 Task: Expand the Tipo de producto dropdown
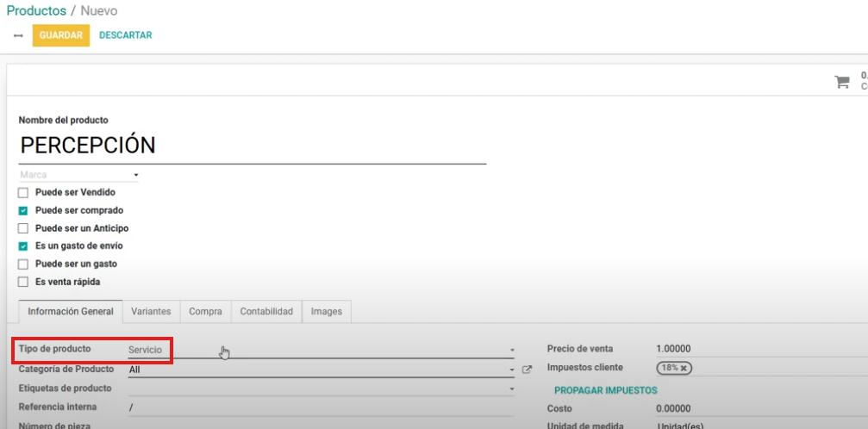pyautogui.click(x=511, y=351)
